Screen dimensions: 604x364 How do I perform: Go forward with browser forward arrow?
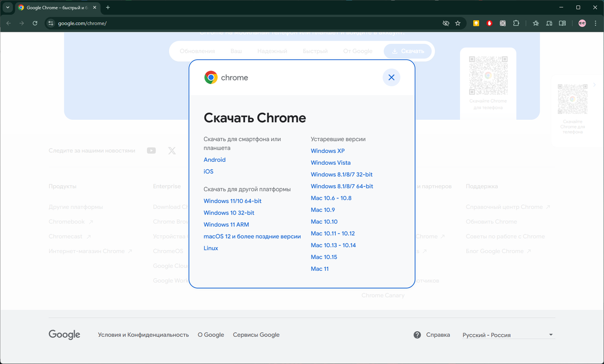point(22,23)
